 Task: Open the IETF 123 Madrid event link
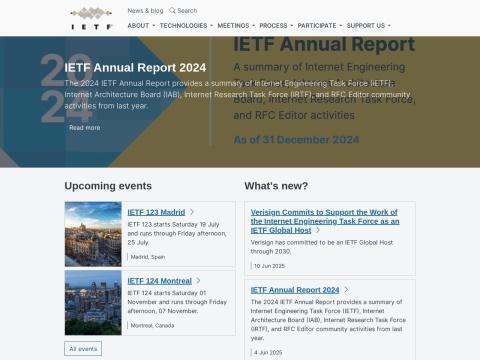click(156, 212)
